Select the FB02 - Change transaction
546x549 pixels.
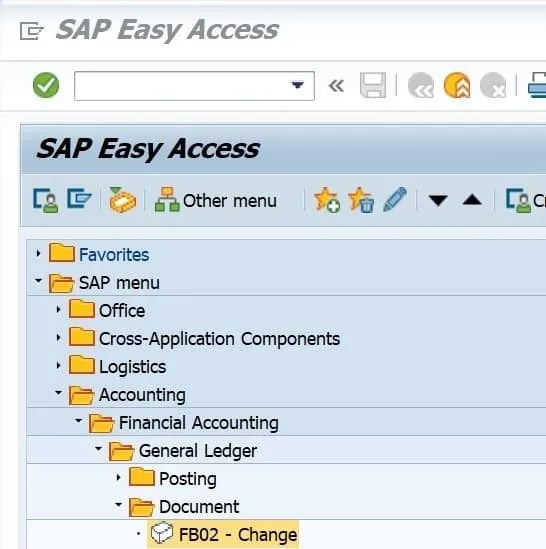(x=238, y=535)
